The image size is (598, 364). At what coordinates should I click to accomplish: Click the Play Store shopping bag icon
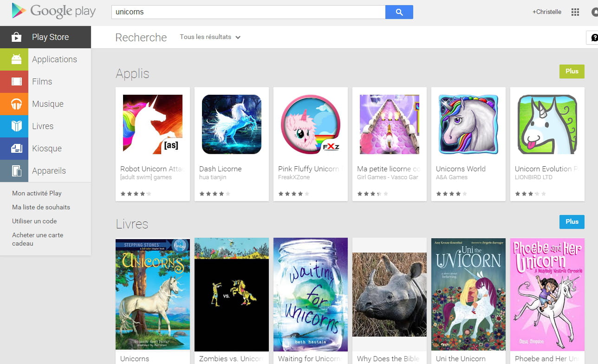16,37
